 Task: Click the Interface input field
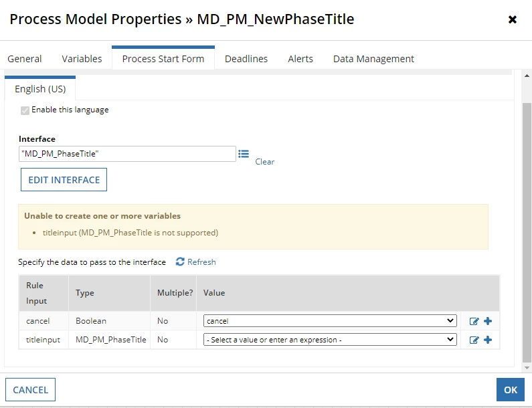pos(128,154)
